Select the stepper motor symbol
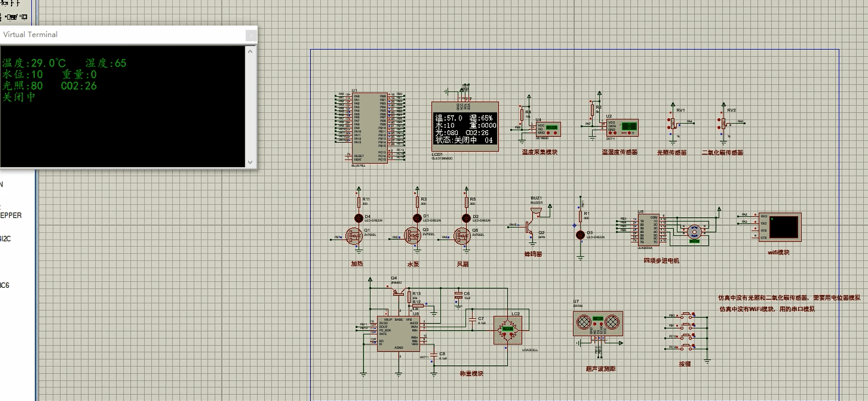This screenshot has width=868, height=401. (693, 231)
